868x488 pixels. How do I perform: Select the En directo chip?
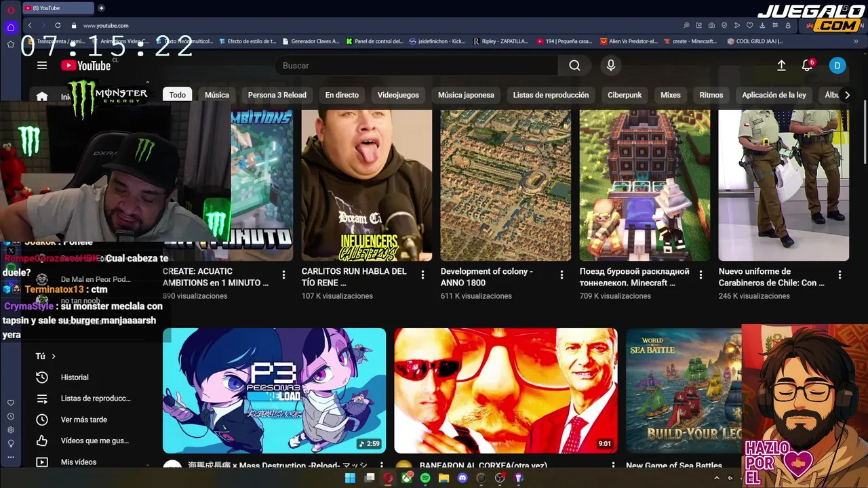coord(342,95)
